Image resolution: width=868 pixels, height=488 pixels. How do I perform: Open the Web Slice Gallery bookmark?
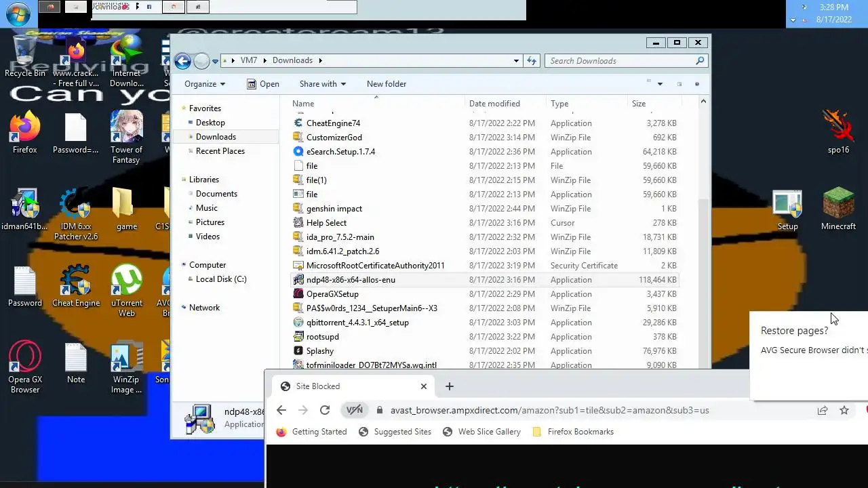coord(482,432)
